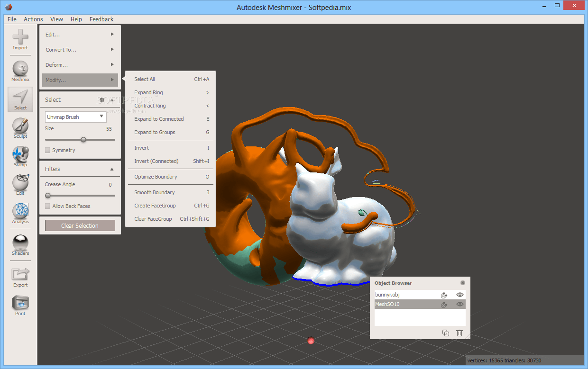Choose Select All from Modify menu

[x=171, y=79]
